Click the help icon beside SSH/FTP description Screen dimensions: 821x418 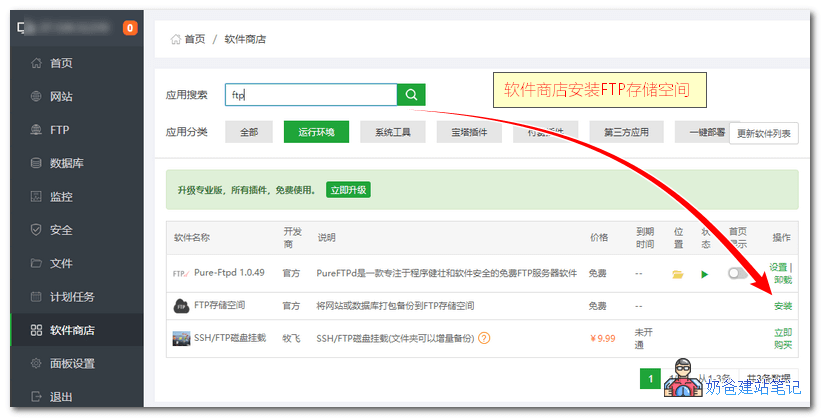coord(484,338)
